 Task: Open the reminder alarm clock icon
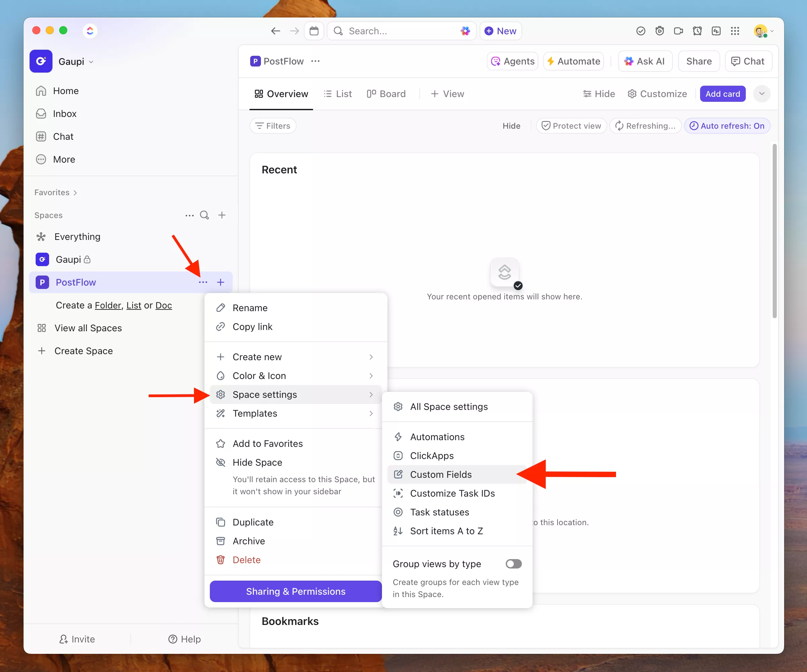coord(697,31)
